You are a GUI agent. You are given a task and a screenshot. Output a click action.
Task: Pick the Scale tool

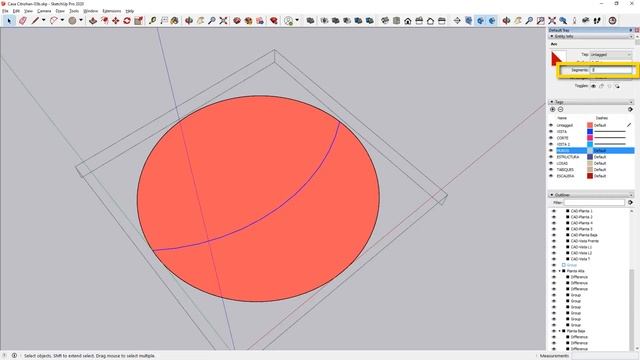click(x=138, y=20)
